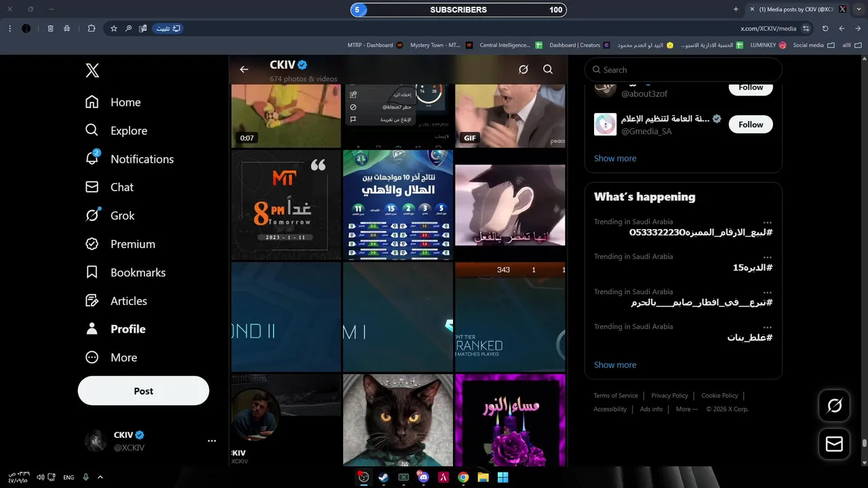Click the translate page icon
868x488 pixels.
[143, 28]
